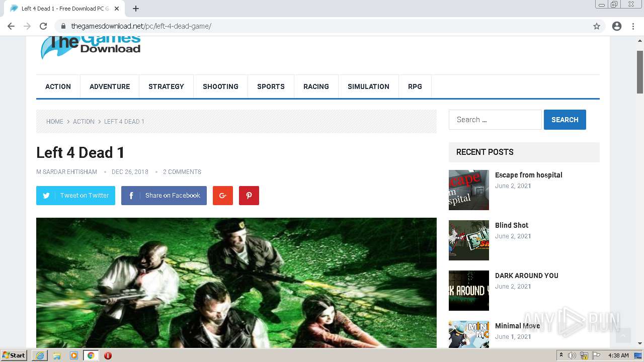Image resolution: width=644 pixels, height=362 pixels.
Task: Click the scrollbar down arrow
Action: pos(640,344)
